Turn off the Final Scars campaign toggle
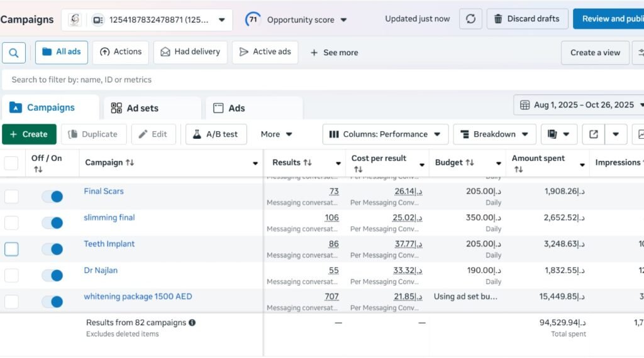This screenshot has width=644, height=358. click(52, 197)
